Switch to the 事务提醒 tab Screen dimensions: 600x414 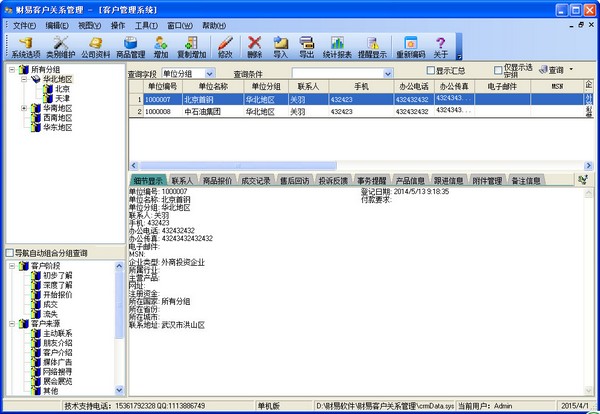tap(372, 180)
